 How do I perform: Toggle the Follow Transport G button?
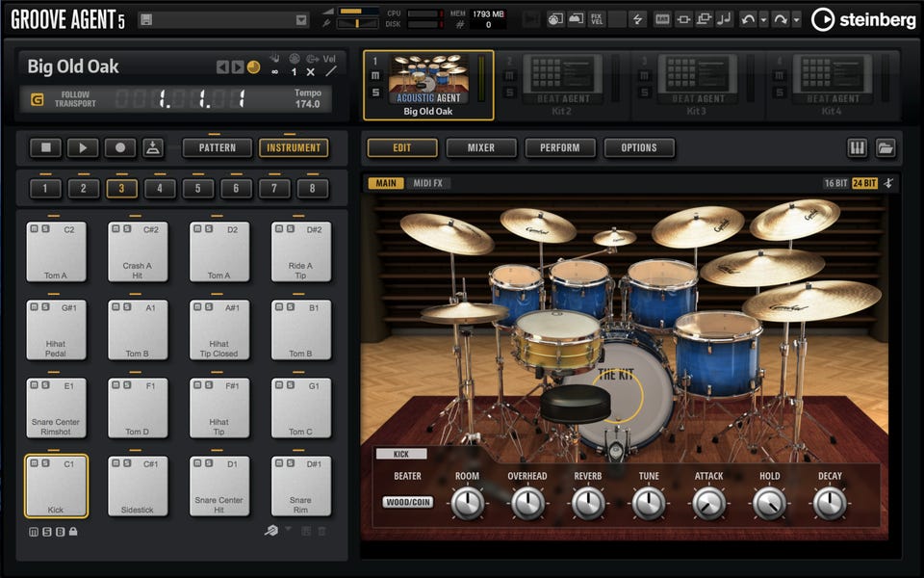38,99
